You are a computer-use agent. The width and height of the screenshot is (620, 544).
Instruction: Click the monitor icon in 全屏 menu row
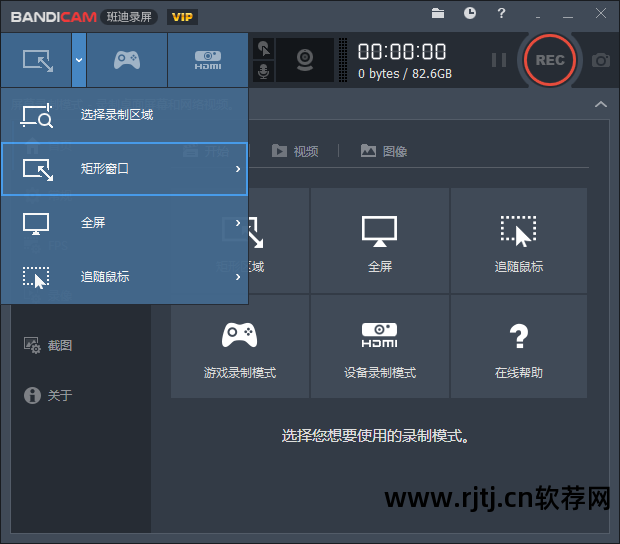pos(36,223)
